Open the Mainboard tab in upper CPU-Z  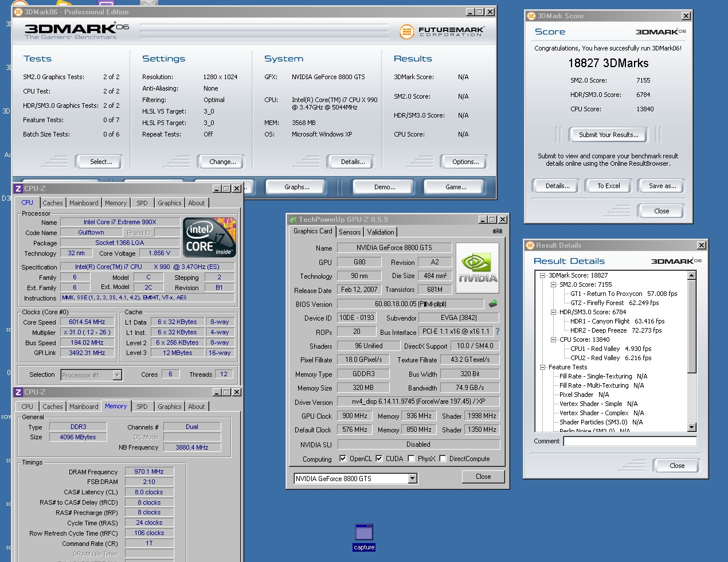(x=84, y=203)
